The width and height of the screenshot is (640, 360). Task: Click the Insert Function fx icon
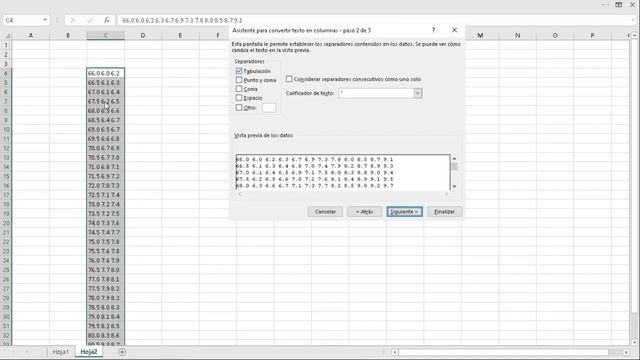click(x=107, y=20)
